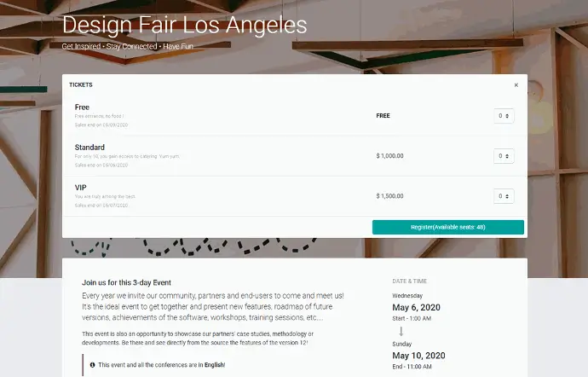Image resolution: width=588 pixels, height=377 pixels.
Task: Click the VIP ticket name
Action: click(x=81, y=188)
